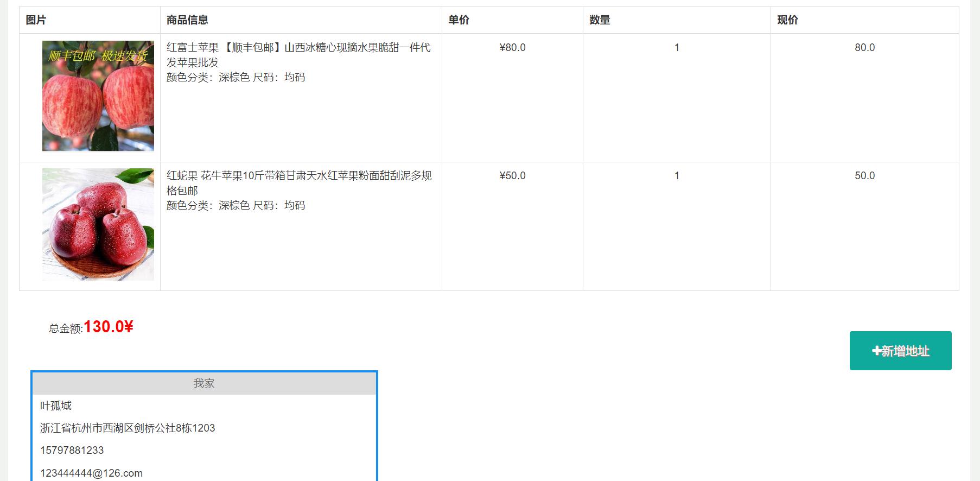Open the 红富士苹果 product thumbnail
This screenshot has height=481, width=980.
(98, 96)
